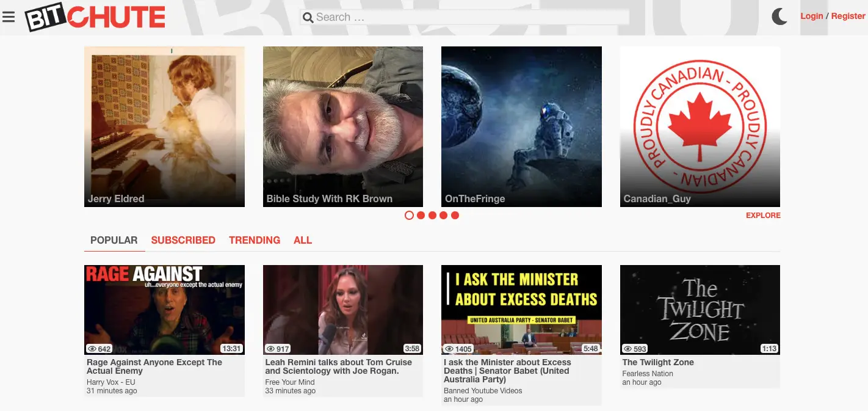Click the 1:13 duration badge

click(769, 349)
